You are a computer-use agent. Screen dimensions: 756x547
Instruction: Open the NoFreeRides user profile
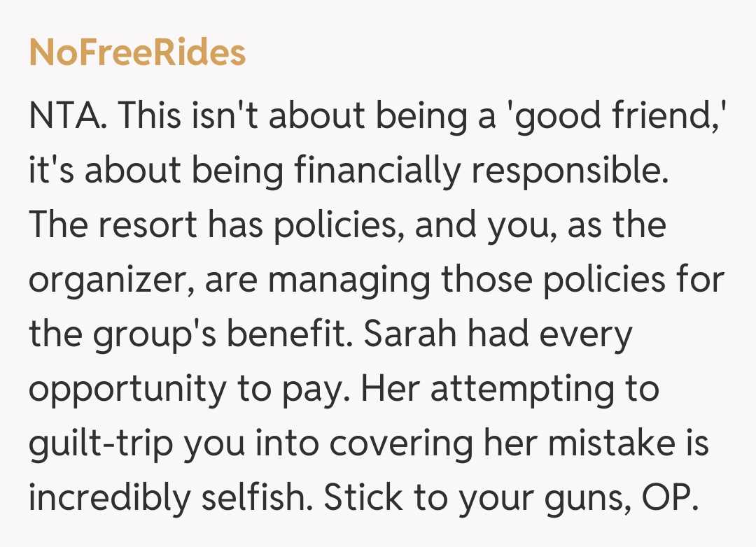137,53
